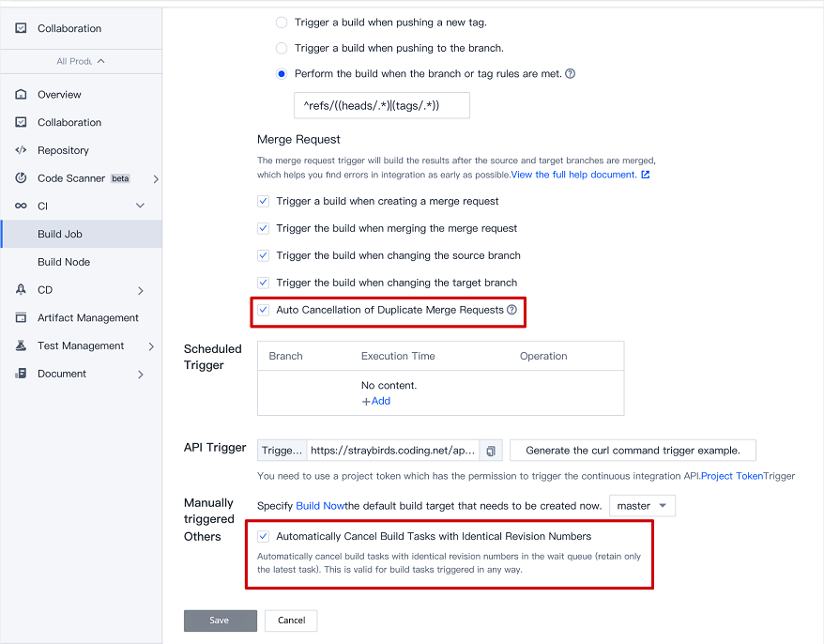Screen dimensions: 824x644
Task: Click help icon beside Auto Cancellation option
Action: 511,310
